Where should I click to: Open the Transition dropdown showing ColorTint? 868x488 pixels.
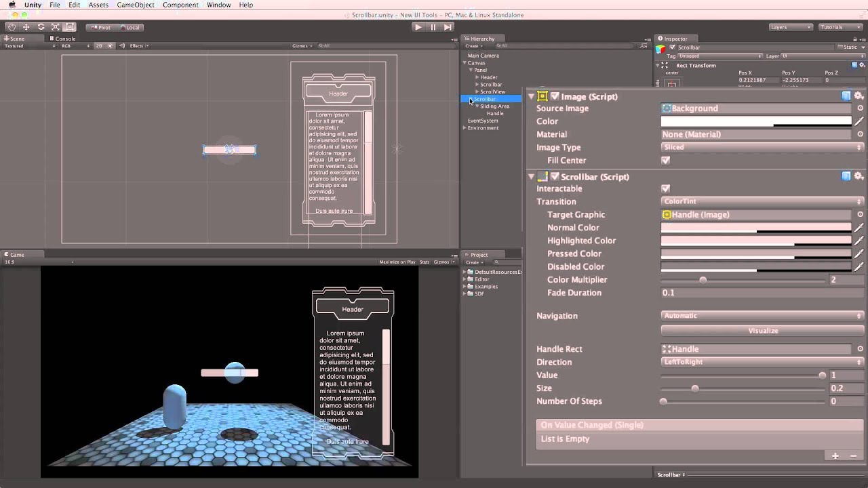pyautogui.click(x=762, y=201)
